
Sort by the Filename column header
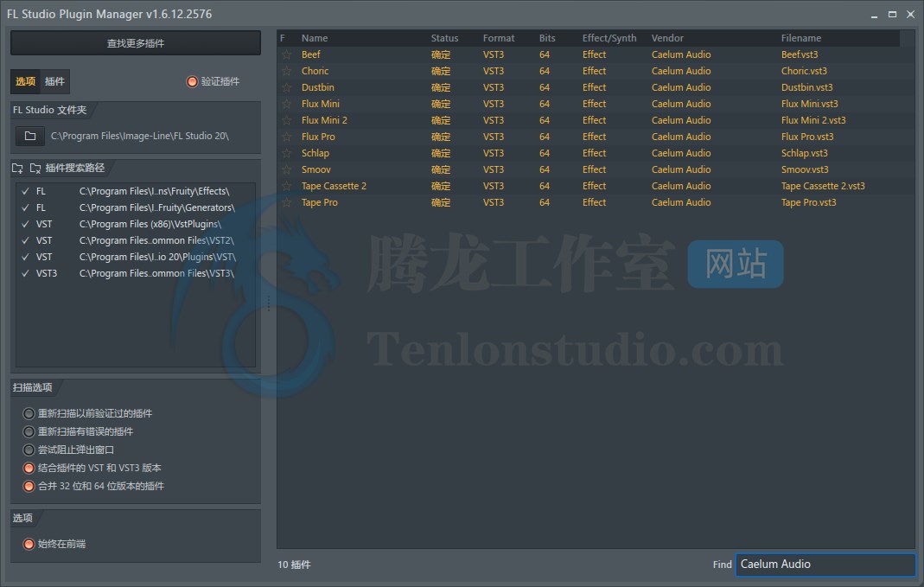(801, 38)
